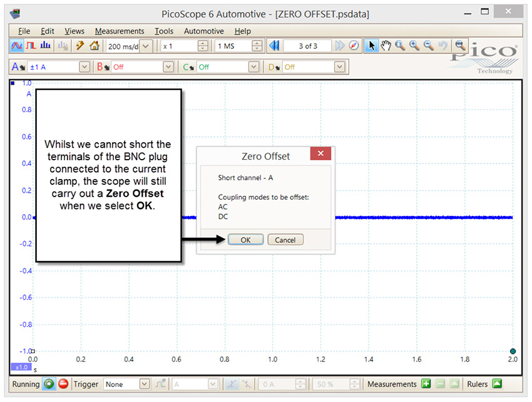Adjust the x 1 zoom factor spinner

203,46
